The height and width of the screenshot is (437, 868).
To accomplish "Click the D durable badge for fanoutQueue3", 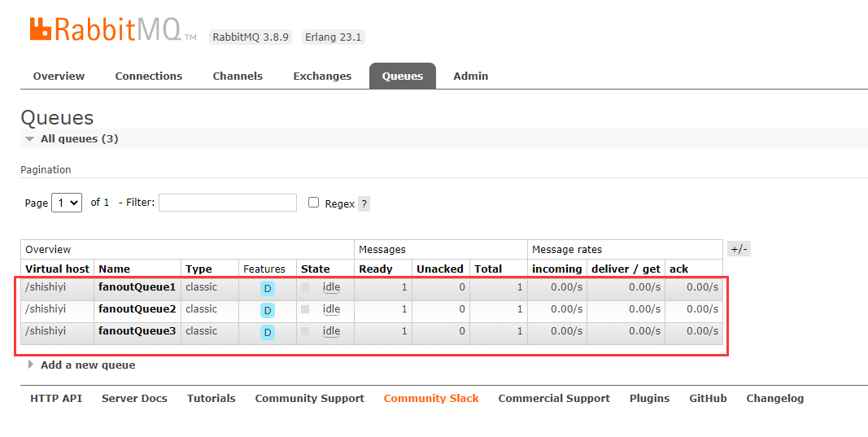I will [268, 332].
